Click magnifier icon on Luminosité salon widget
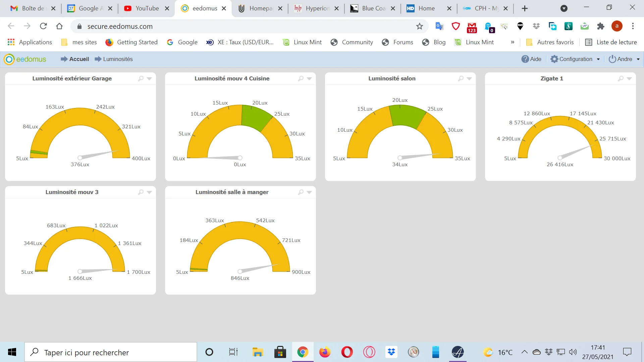 (461, 78)
